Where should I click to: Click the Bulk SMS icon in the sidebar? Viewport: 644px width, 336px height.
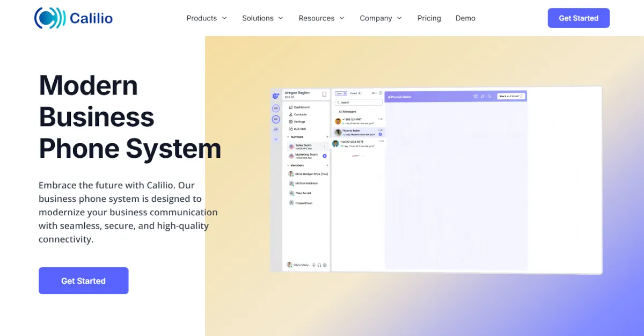pos(291,129)
